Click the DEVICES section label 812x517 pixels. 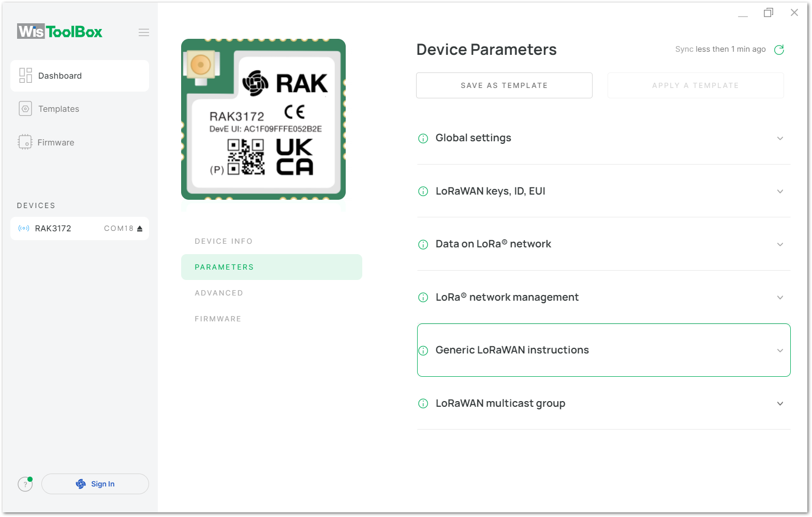click(36, 205)
